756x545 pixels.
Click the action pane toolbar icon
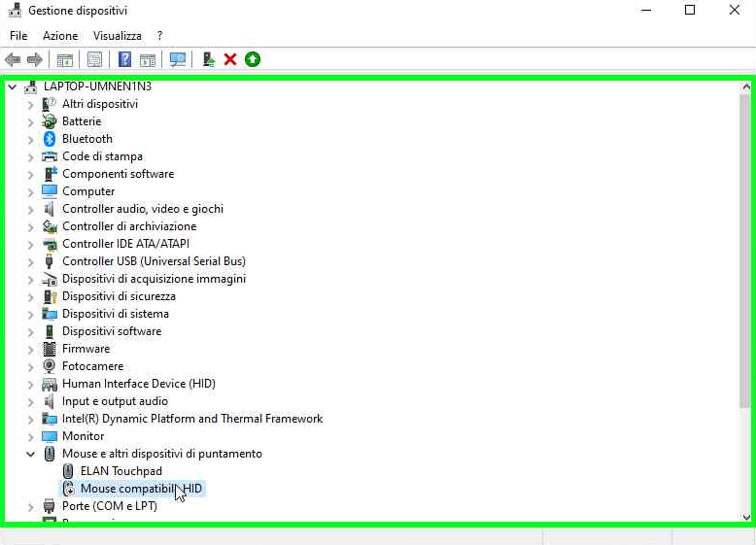click(148, 60)
